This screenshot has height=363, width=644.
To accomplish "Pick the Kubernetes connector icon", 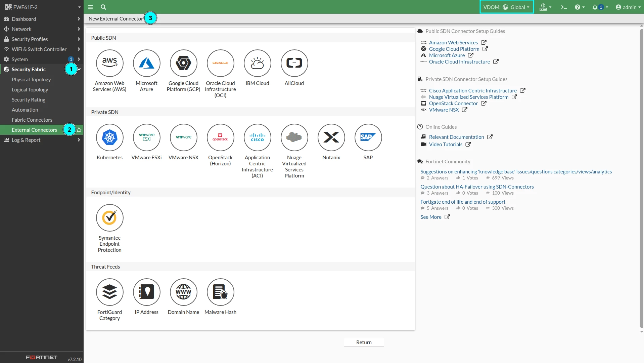I will pyautogui.click(x=109, y=137).
